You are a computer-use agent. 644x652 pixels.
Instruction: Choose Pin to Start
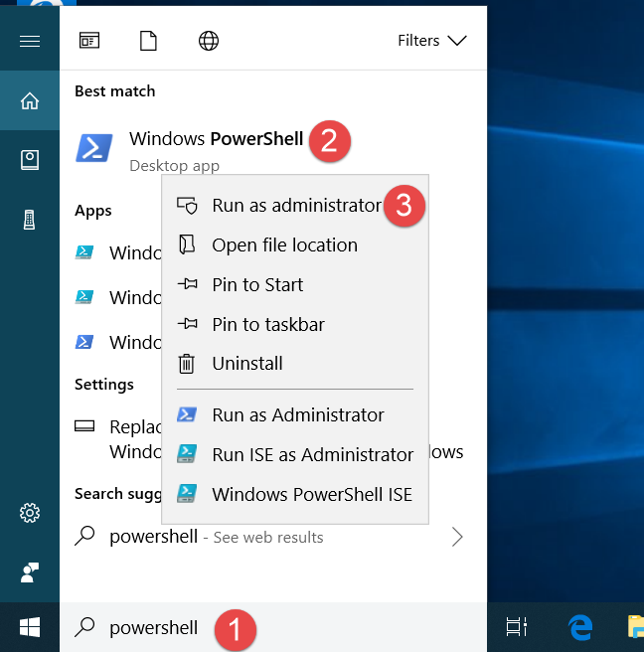pyautogui.click(x=295, y=285)
